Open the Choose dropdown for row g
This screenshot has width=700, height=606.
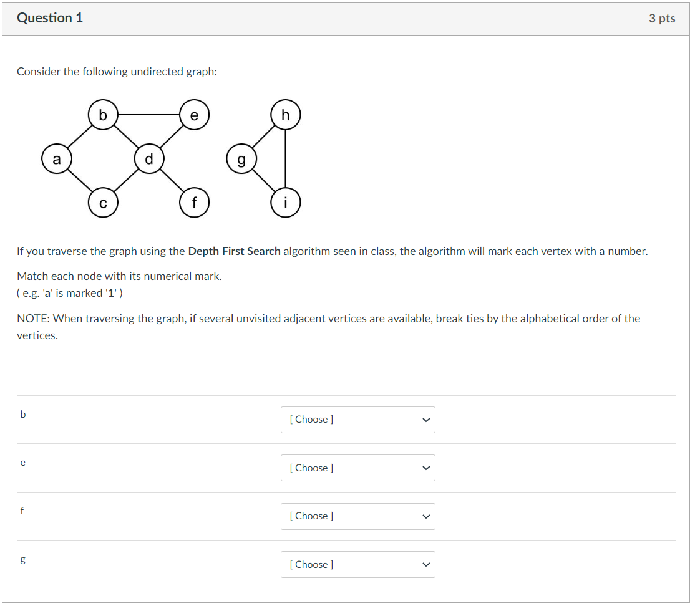(357, 564)
